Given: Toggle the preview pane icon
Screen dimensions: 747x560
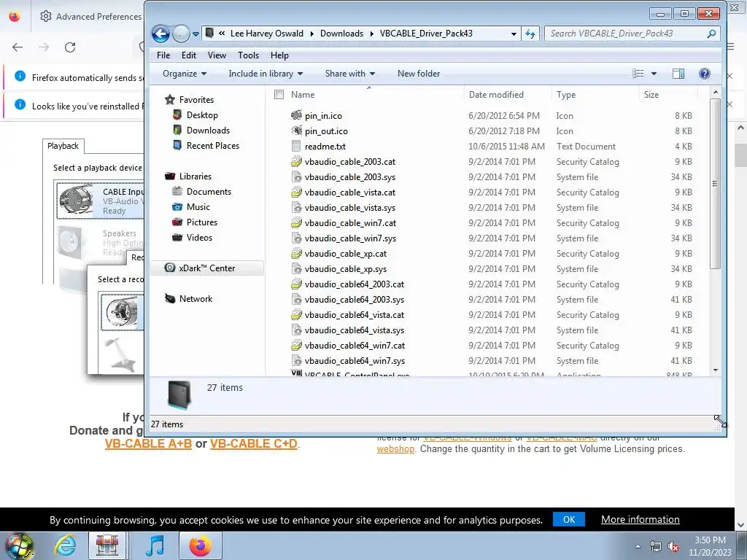Looking at the screenshot, I should [x=678, y=74].
